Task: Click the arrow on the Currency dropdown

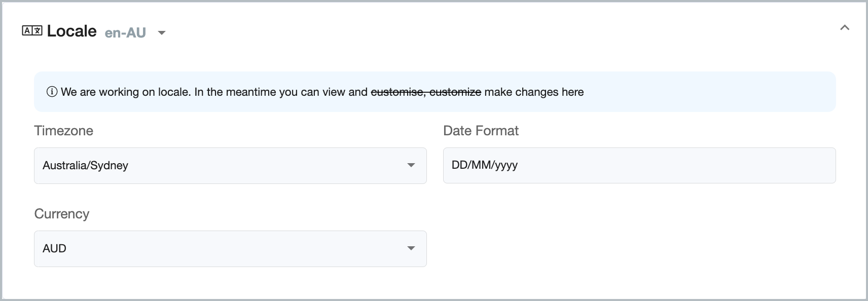Action: point(411,248)
